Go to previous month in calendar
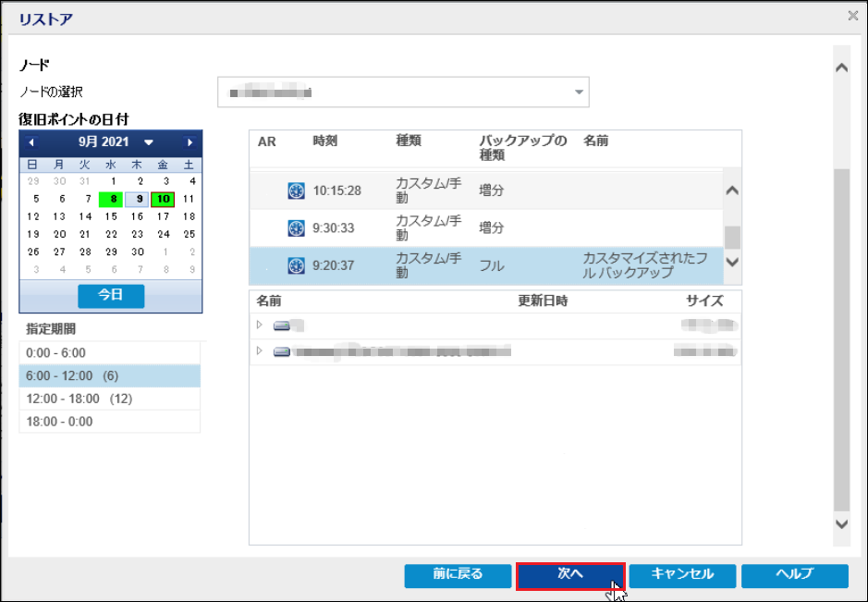 (31, 142)
